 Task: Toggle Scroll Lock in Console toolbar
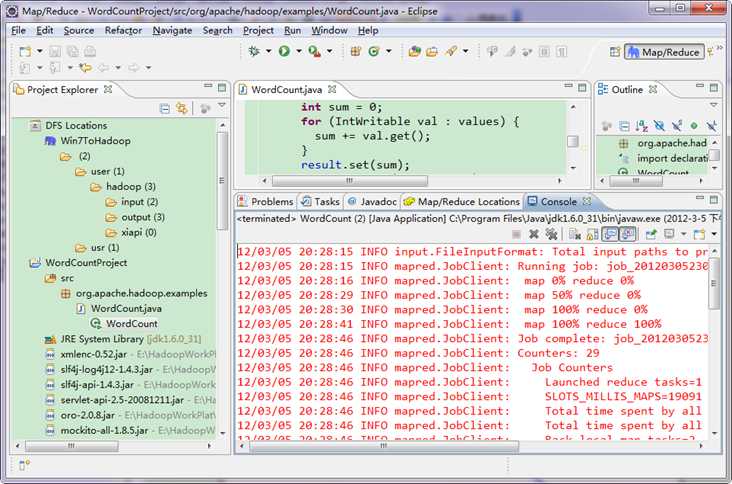coord(593,234)
